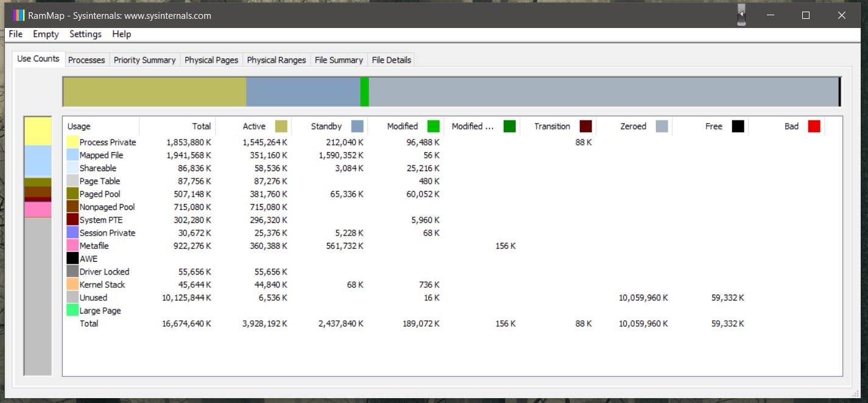The image size is (868, 403).
Task: Click the yellow Process Private swatch
Action: (72, 142)
